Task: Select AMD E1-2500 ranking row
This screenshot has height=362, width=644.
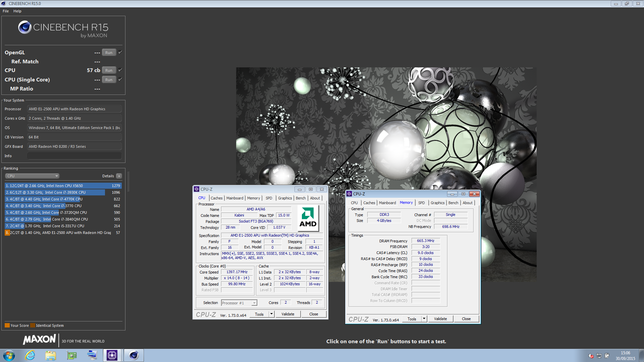Action: [x=63, y=233]
